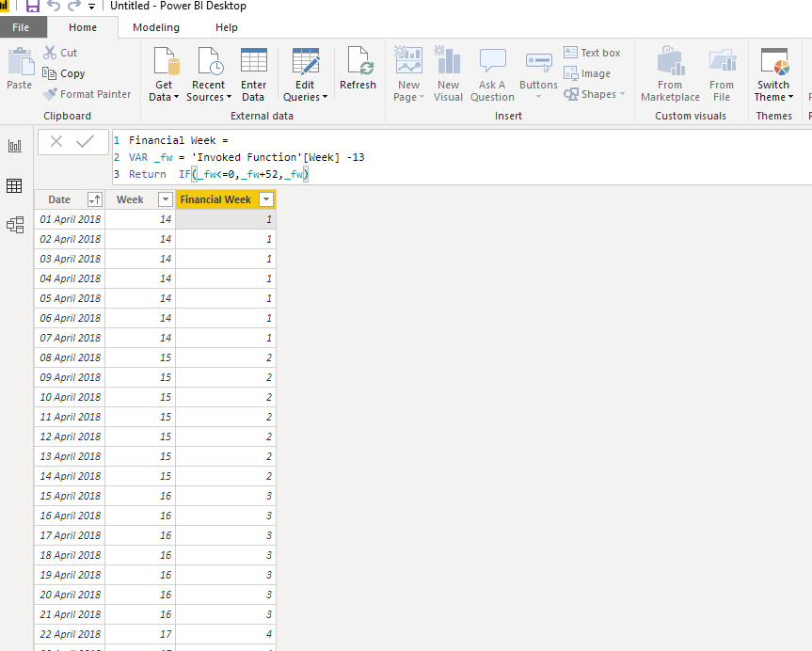Commit the formula with checkmark
812x651 pixels.
85,141
